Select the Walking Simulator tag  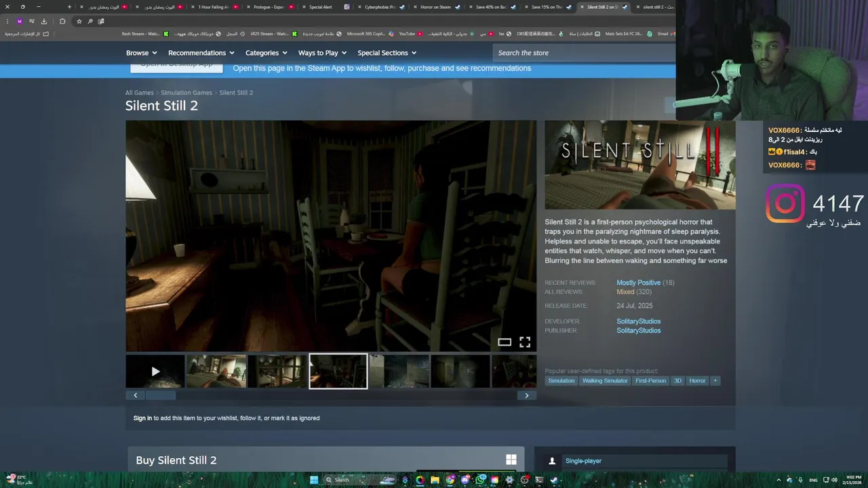click(x=605, y=381)
